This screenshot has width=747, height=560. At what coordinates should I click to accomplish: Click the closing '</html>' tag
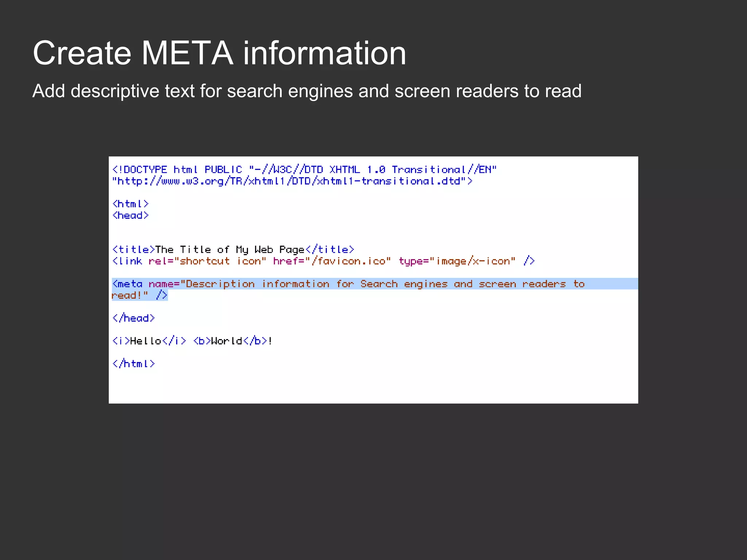(x=133, y=364)
